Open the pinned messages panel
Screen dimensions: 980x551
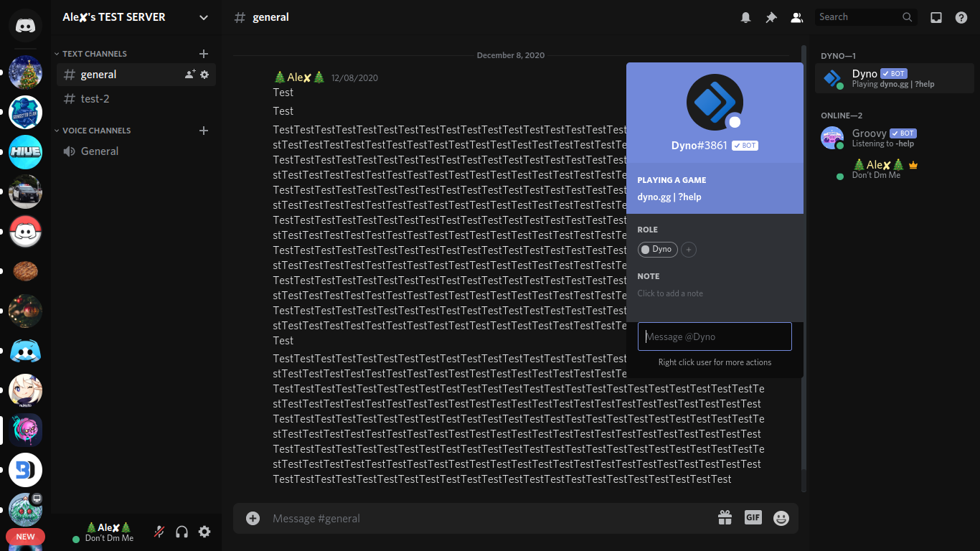pyautogui.click(x=771, y=17)
